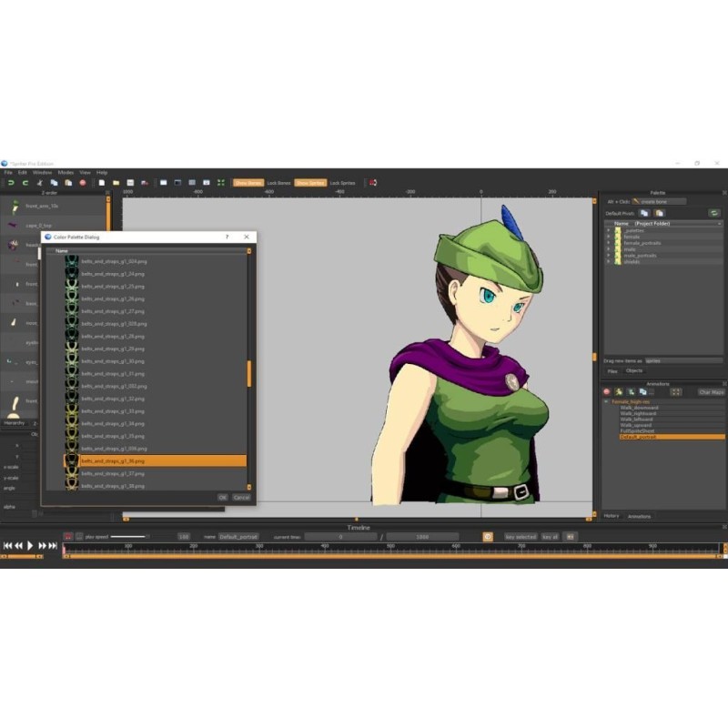The width and height of the screenshot is (728, 728).
Task: Toggle the Show Bones button
Action: tap(248, 183)
